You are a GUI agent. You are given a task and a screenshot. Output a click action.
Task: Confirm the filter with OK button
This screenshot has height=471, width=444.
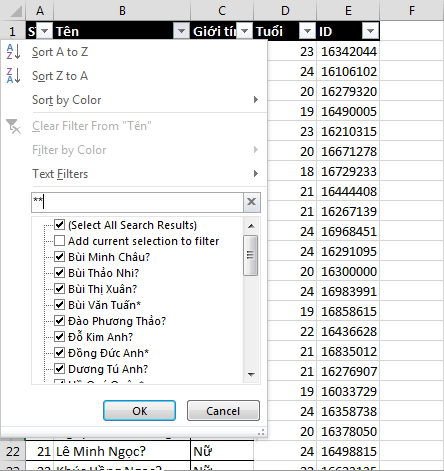coord(139,411)
